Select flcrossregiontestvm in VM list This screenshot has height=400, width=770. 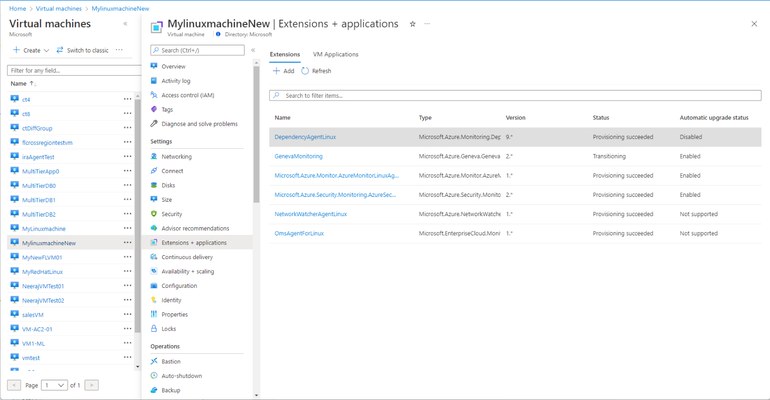(x=47, y=142)
